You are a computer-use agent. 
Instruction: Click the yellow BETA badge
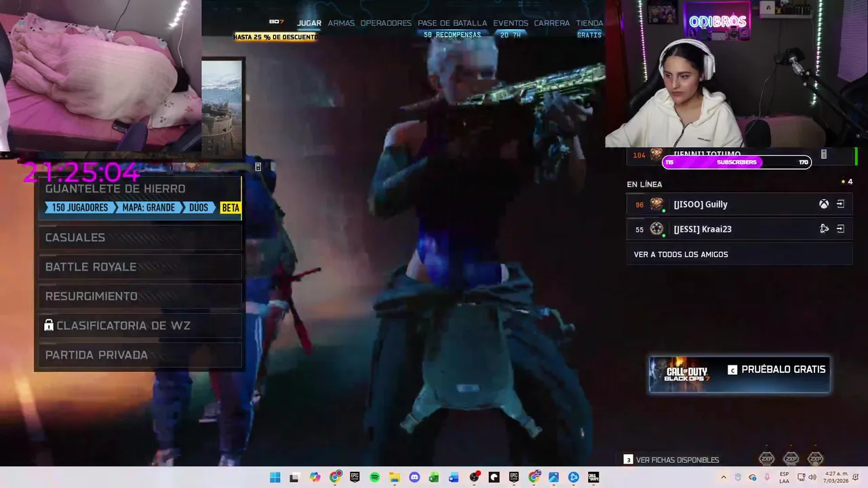click(231, 207)
